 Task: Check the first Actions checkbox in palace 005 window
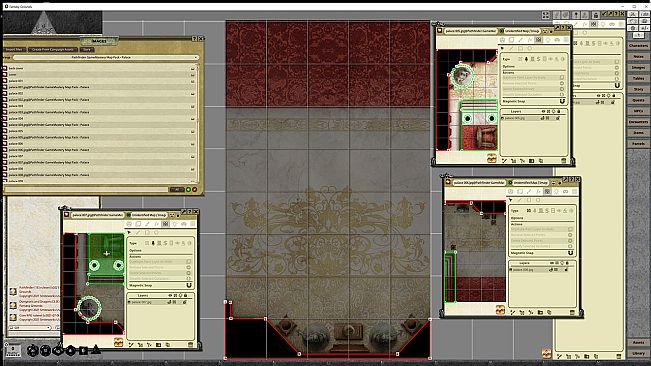pos(562,78)
